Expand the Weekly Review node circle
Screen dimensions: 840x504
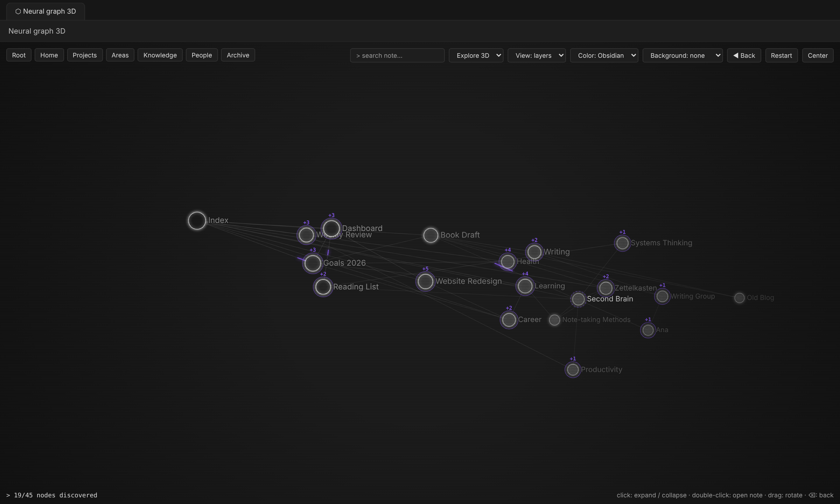(x=306, y=235)
